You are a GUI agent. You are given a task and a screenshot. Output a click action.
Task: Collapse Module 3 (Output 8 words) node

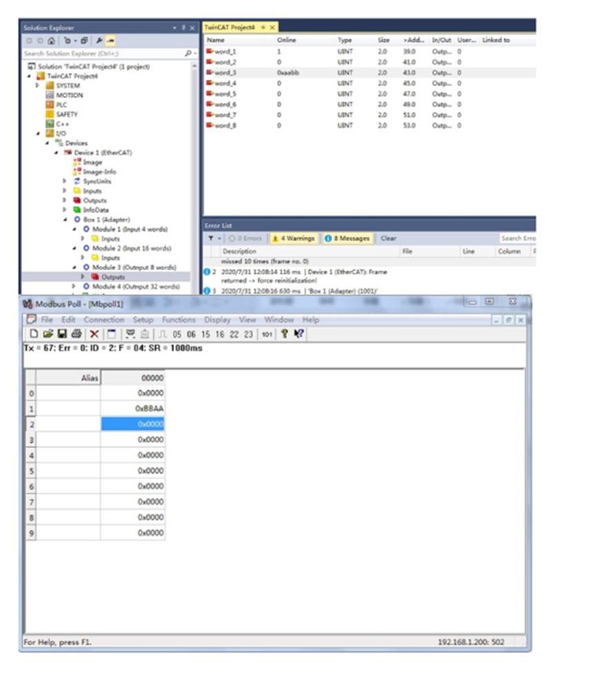point(74,267)
